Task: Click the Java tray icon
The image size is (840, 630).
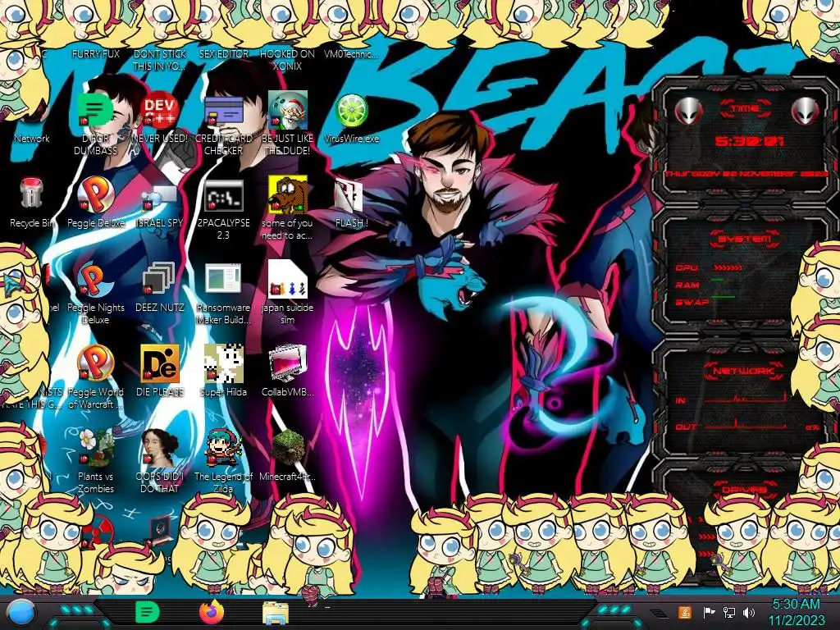Action: coord(685,612)
